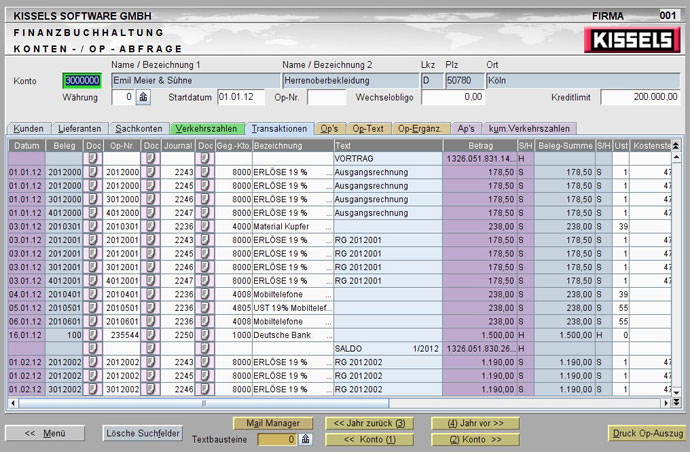Screen dimensions: 690x452
Task: Open Beleg Doc icon for Beleg 3012001
Action: point(93,267)
